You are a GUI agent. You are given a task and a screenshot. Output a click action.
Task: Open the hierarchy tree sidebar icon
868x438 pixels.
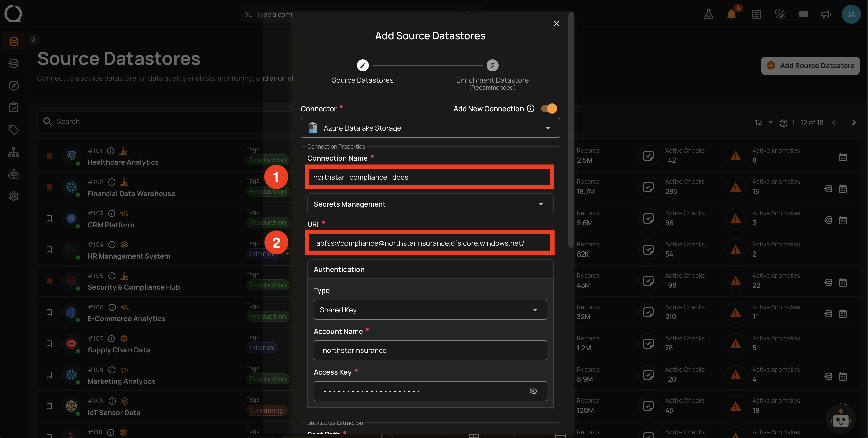click(x=14, y=152)
